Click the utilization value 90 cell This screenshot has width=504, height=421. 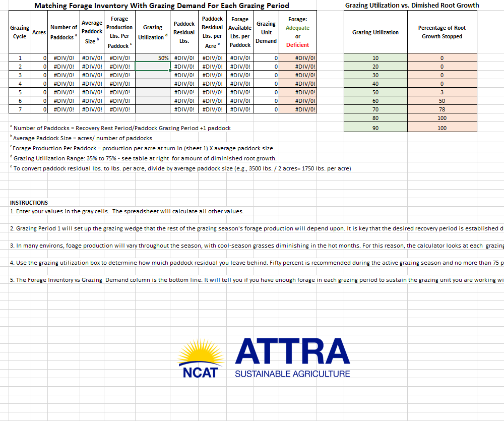pos(375,128)
